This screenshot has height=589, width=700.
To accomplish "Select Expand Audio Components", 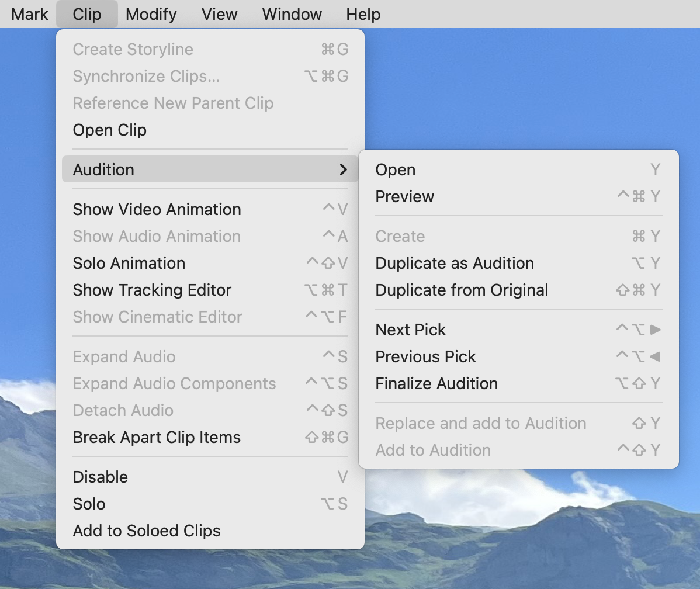I will pos(210,383).
